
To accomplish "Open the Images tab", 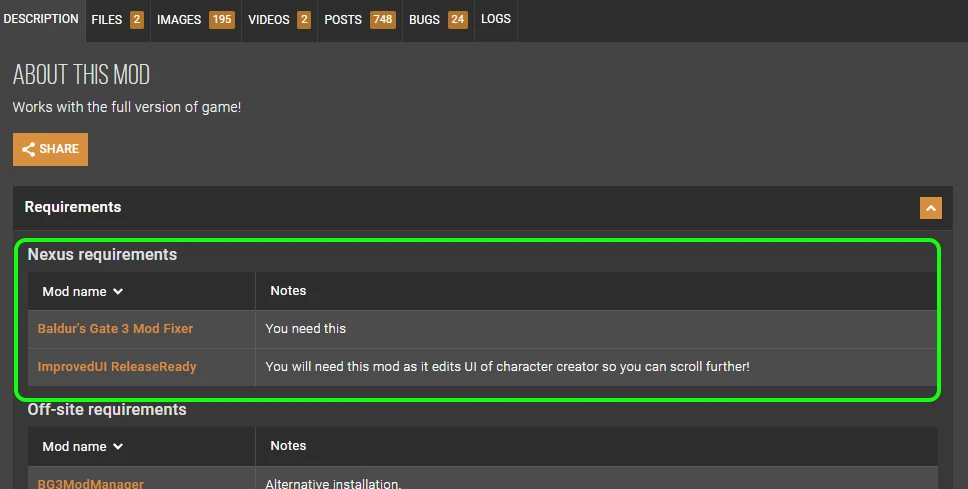I will click(x=195, y=20).
